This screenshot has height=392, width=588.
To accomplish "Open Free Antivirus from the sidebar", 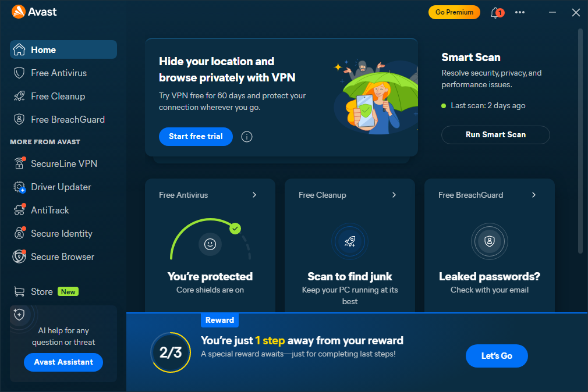I will [x=63, y=73].
